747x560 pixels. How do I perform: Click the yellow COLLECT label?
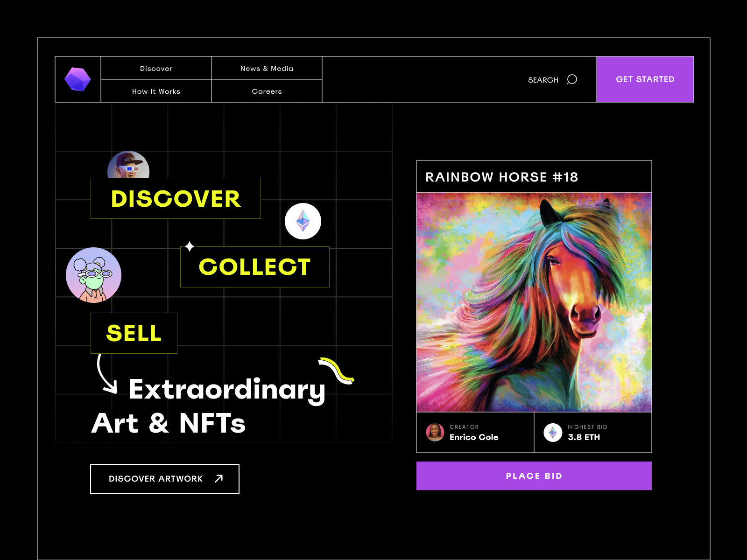[254, 267]
